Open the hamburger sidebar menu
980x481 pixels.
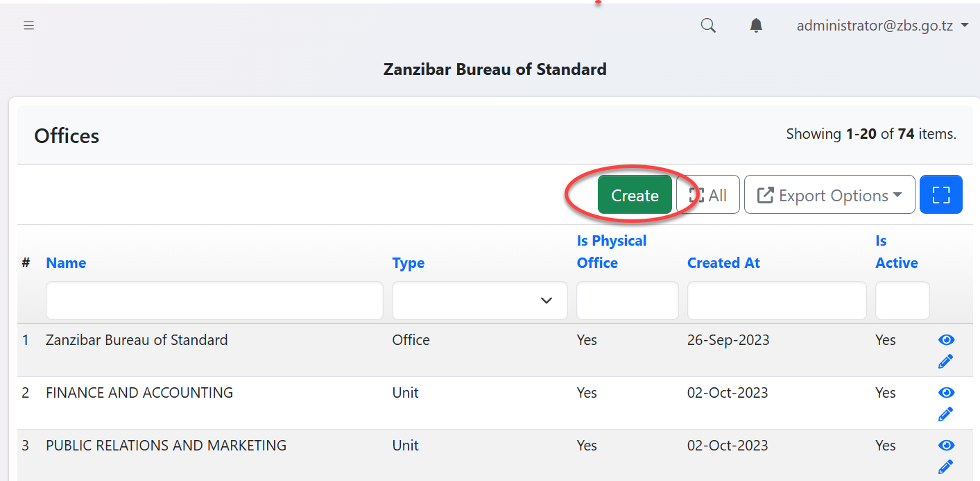click(x=28, y=26)
